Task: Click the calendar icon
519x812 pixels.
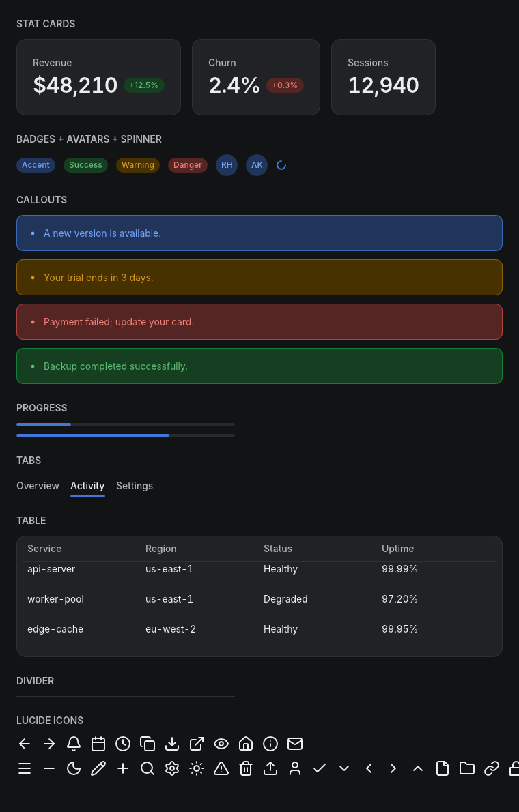Action: [98, 744]
